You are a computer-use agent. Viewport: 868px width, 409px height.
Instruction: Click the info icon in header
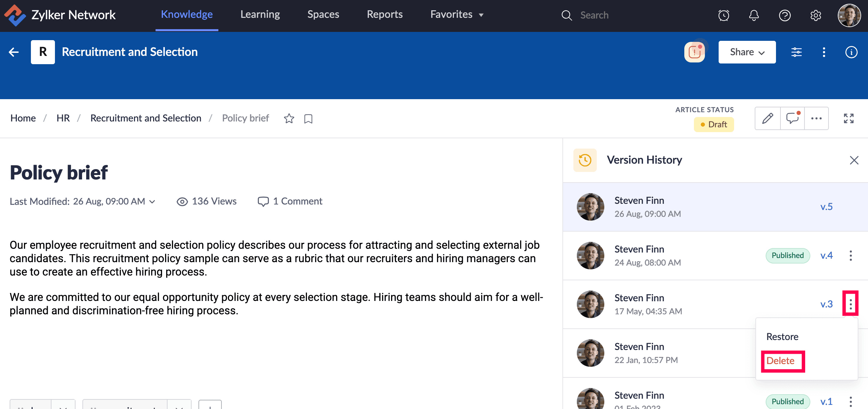pyautogui.click(x=851, y=52)
